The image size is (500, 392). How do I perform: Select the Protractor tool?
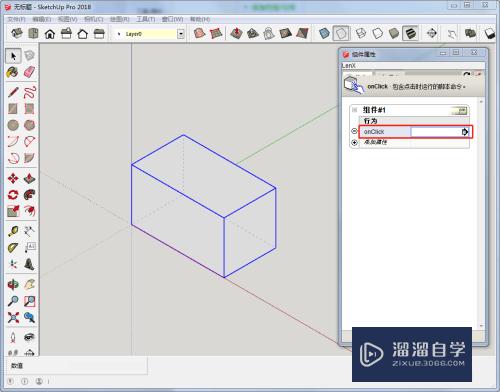13,248
